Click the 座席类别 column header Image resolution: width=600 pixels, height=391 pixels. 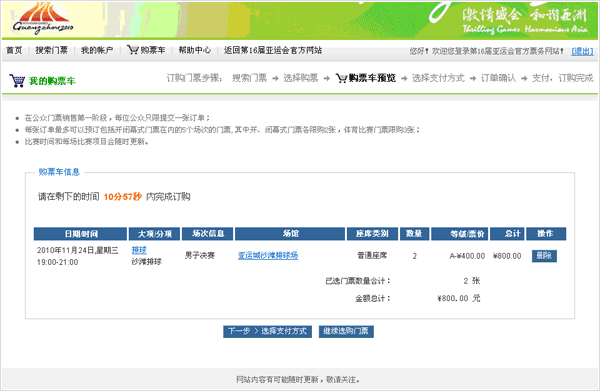(x=372, y=234)
